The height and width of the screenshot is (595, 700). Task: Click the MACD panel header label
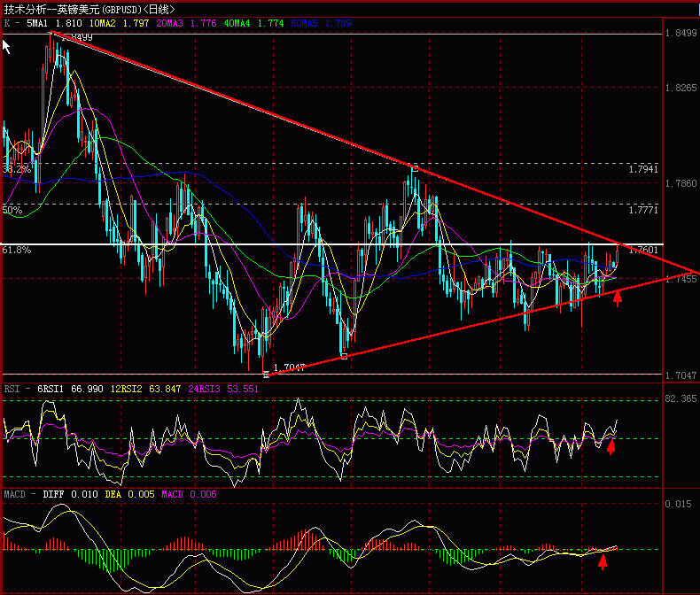point(15,494)
